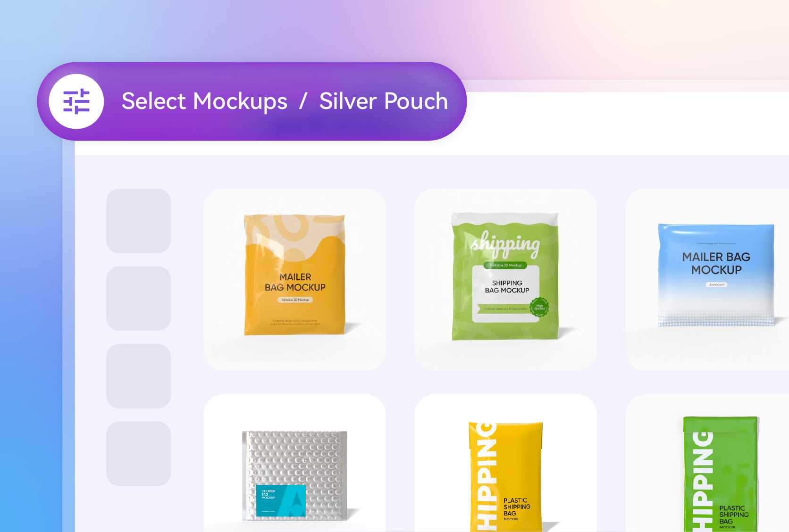Select the orange Mailer Bag Mockup card

pyautogui.click(x=294, y=279)
